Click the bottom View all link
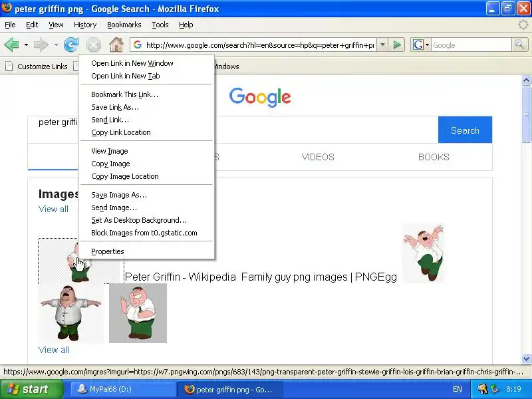 tap(54, 350)
